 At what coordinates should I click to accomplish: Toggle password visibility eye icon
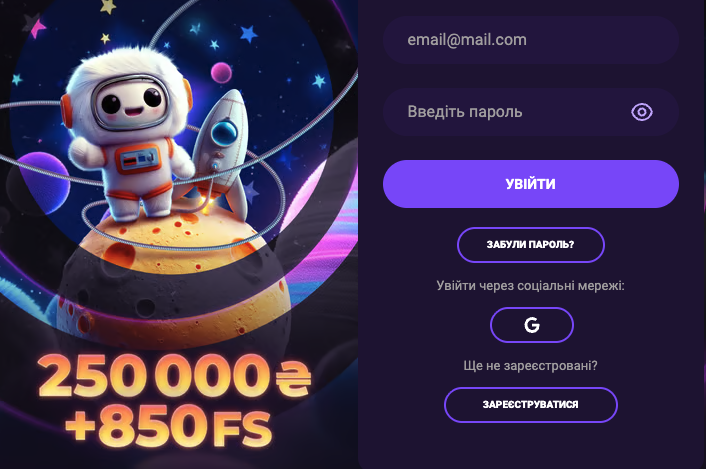coord(642,112)
